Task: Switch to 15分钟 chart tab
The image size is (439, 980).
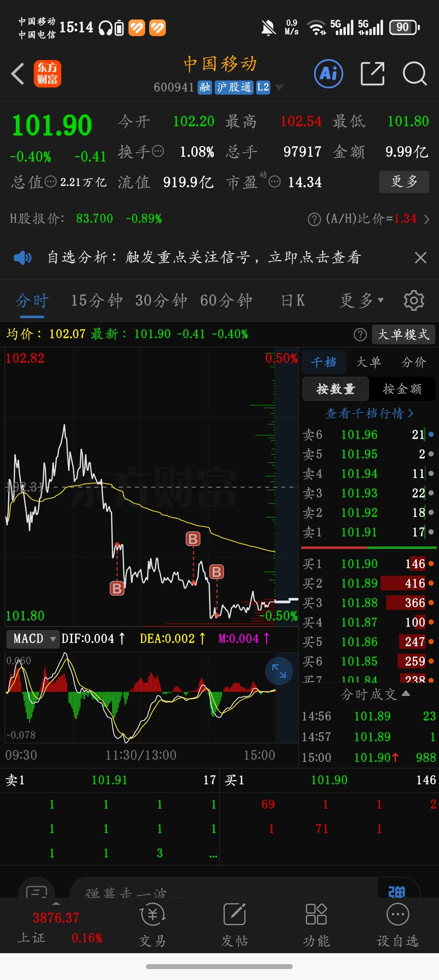Action: [x=97, y=301]
